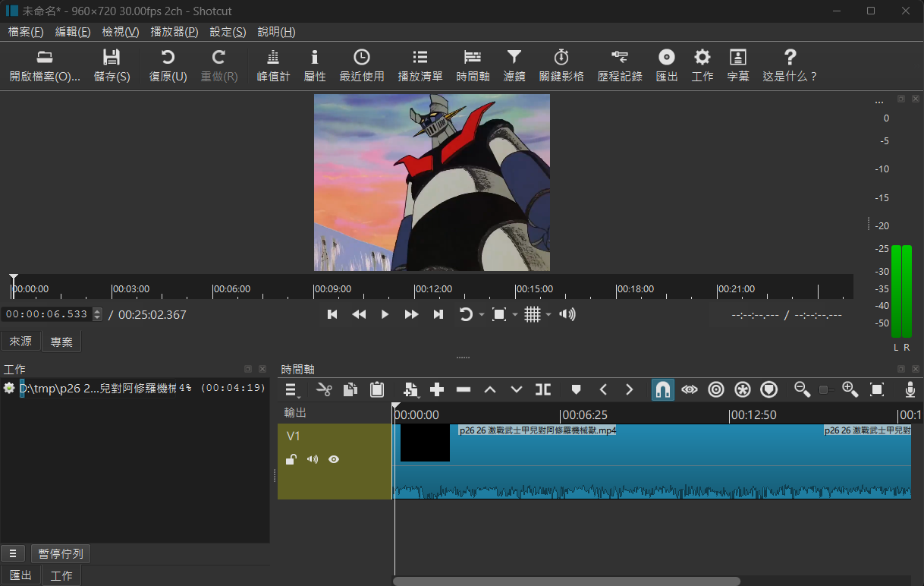The width and height of the screenshot is (924, 586).
Task: Toggle the player zoom fit button
Action: (x=499, y=314)
